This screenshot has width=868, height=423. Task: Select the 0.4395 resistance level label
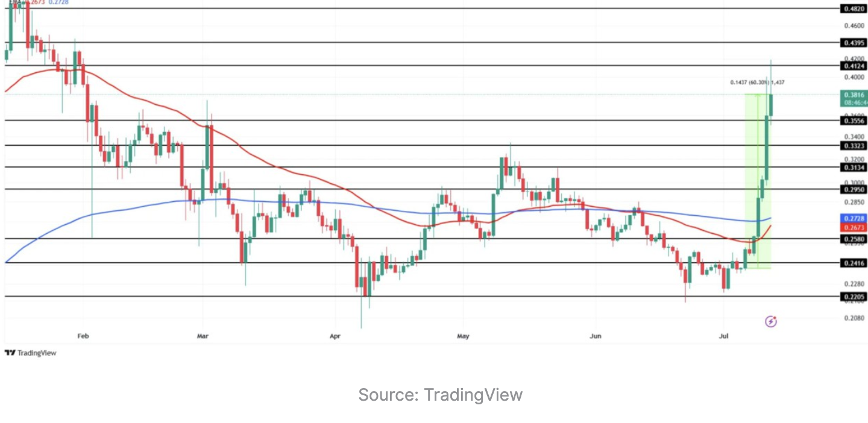tap(854, 43)
